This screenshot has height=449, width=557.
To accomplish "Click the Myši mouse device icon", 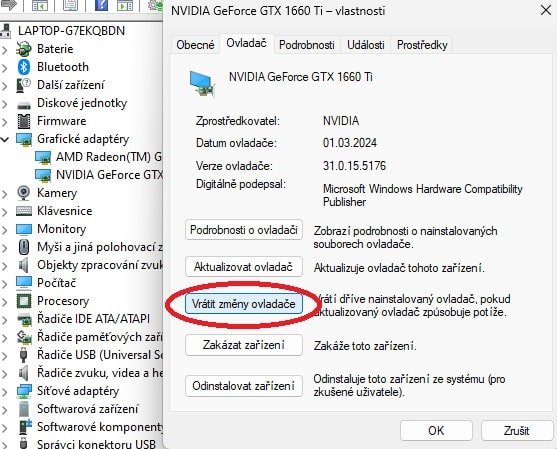I will (x=24, y=247).
